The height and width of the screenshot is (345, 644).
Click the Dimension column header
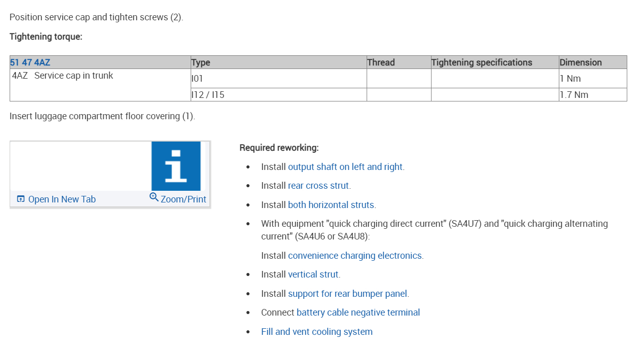pyautogui.click(x=581, y=62)
